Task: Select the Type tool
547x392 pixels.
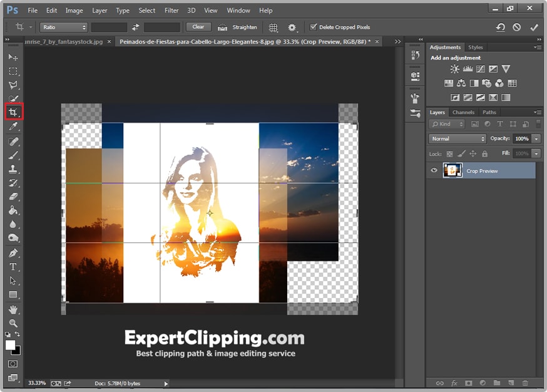Action: (13, 267)
